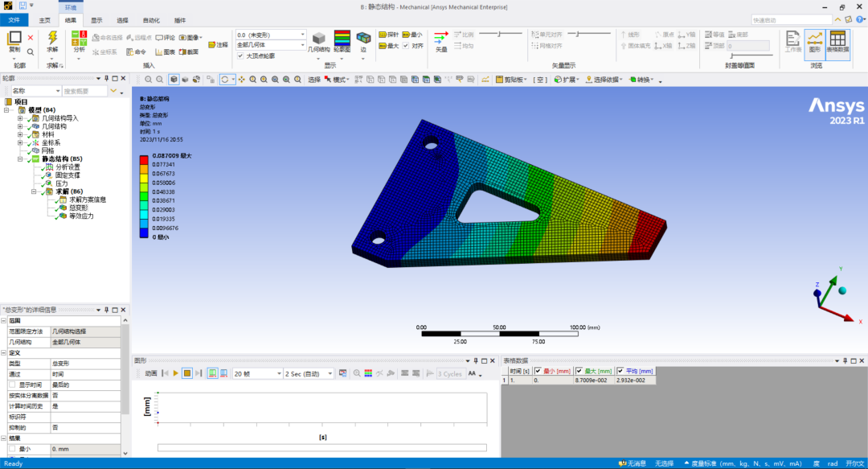Insert a Commands (命令) object

136,52
